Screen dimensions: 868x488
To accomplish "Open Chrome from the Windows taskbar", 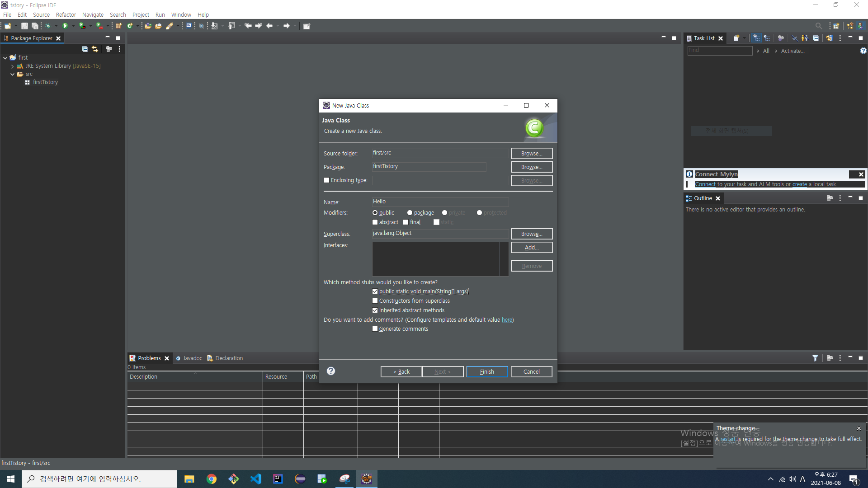I will pyautogui.click(x=212, y=479).
